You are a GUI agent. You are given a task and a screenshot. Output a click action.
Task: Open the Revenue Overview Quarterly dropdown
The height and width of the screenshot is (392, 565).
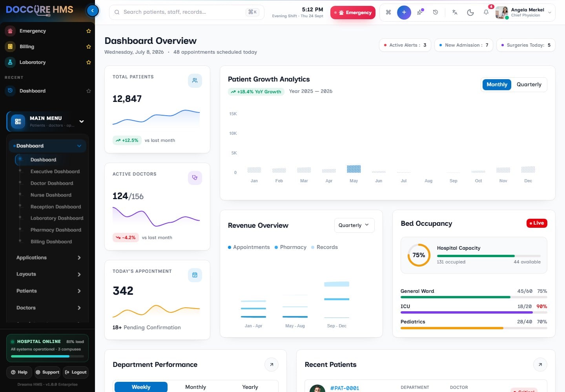(x=354, y=225)
